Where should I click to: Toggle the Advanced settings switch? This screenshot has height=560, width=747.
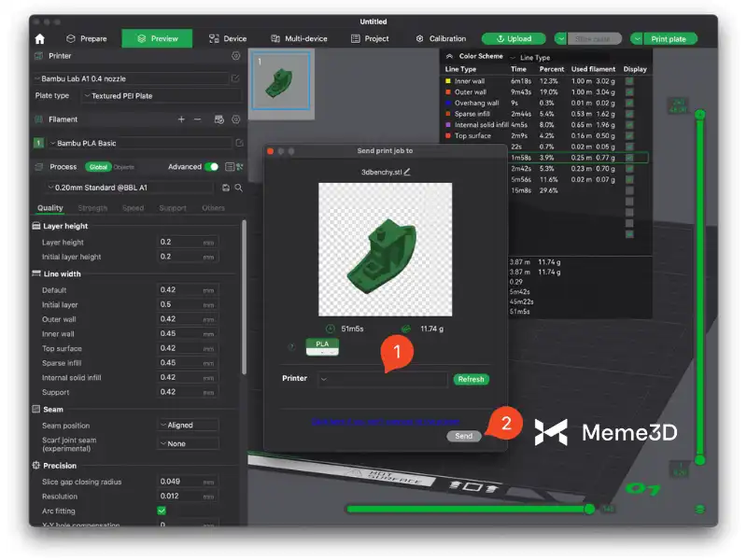tap(212, 167)
